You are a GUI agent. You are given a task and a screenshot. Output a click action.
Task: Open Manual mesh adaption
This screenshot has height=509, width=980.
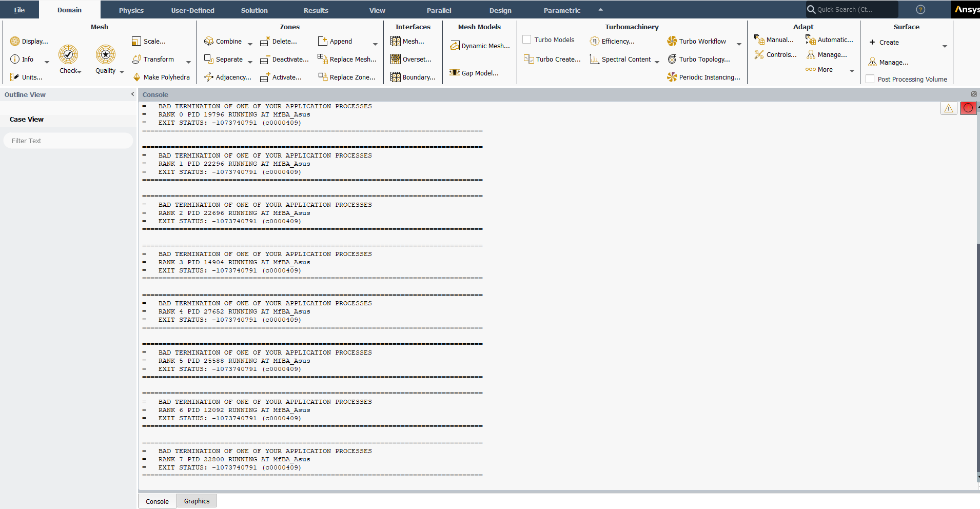[774, 40]
